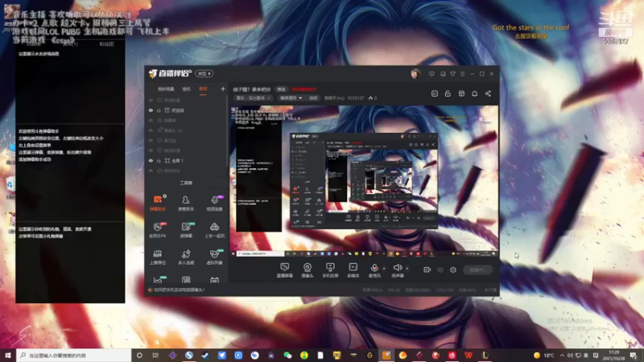Expand the microphone options arrow
Viewport: 644px width, 362px height.
click(x=384, y=269)
